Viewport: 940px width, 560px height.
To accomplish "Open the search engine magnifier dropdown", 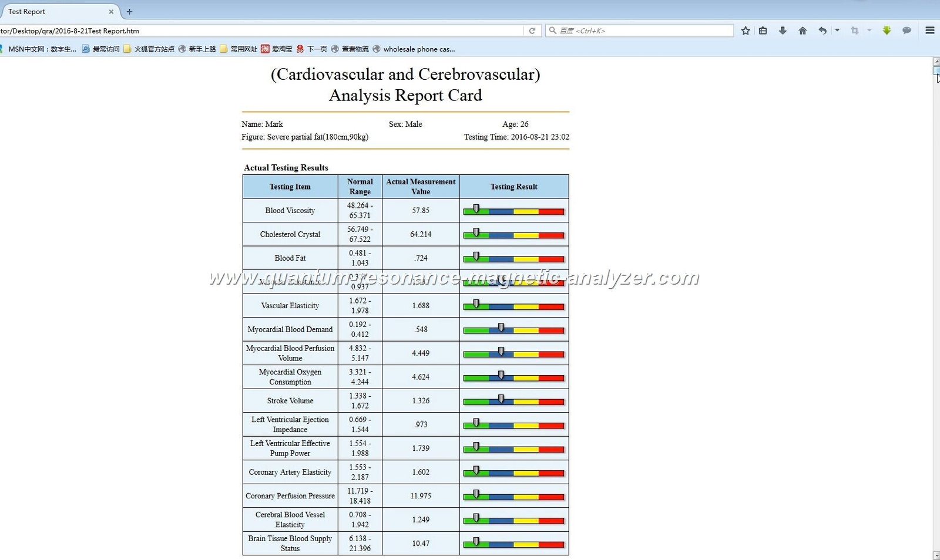I will (553, 31).
